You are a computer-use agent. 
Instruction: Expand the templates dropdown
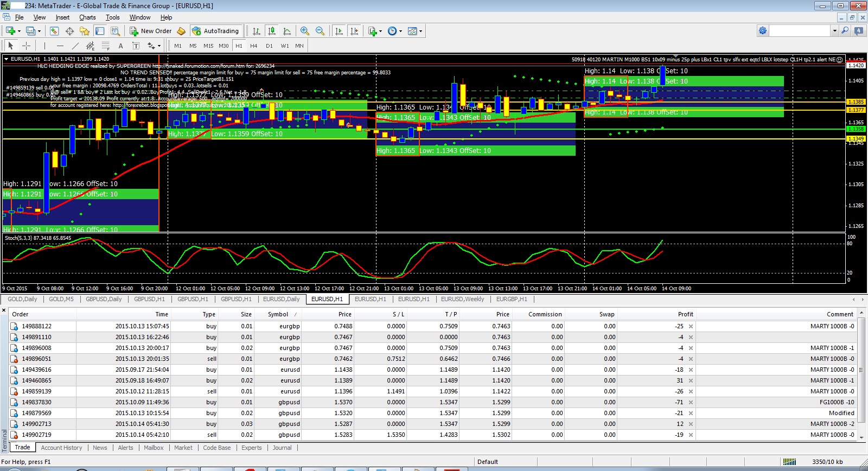(x=420, y=31)
